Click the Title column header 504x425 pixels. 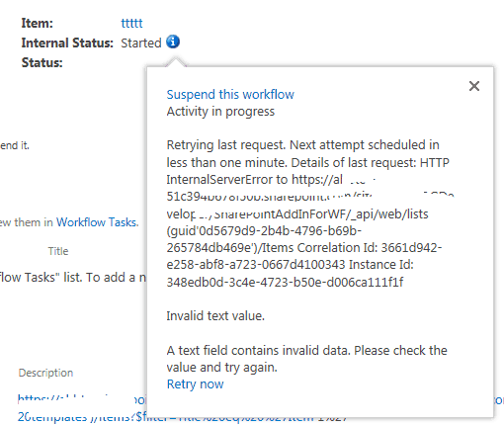coord(58,251)
